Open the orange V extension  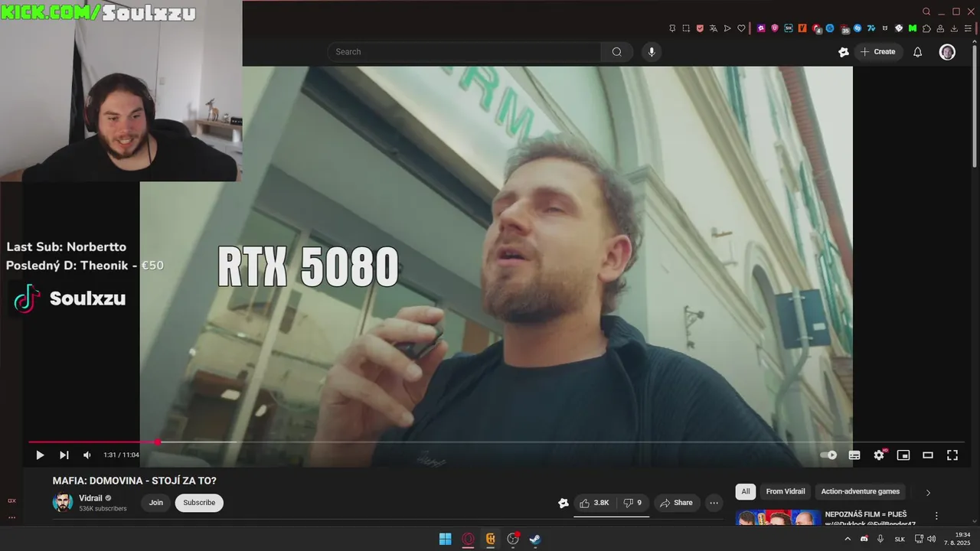click(x=802, y=28)
